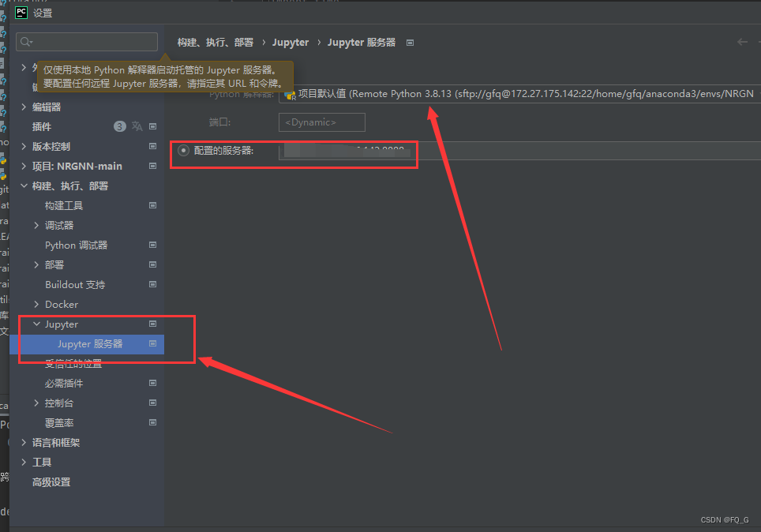761x532 pixels.
Task: Click the translate icon next to 插件
Action: coord(137,126)
